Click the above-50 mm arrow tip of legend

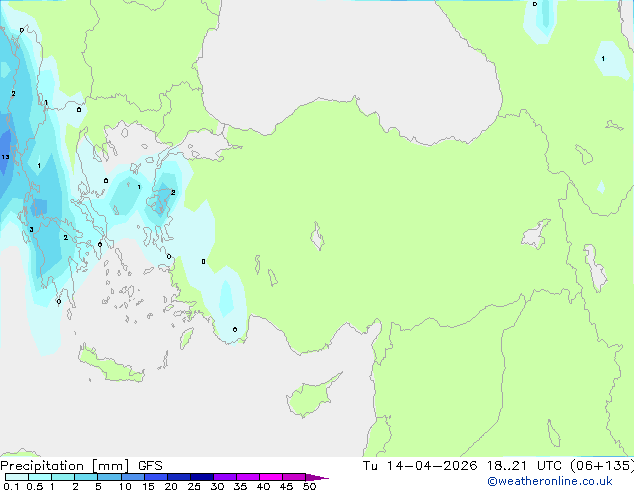pyautogui.click(x=317, y=477)
